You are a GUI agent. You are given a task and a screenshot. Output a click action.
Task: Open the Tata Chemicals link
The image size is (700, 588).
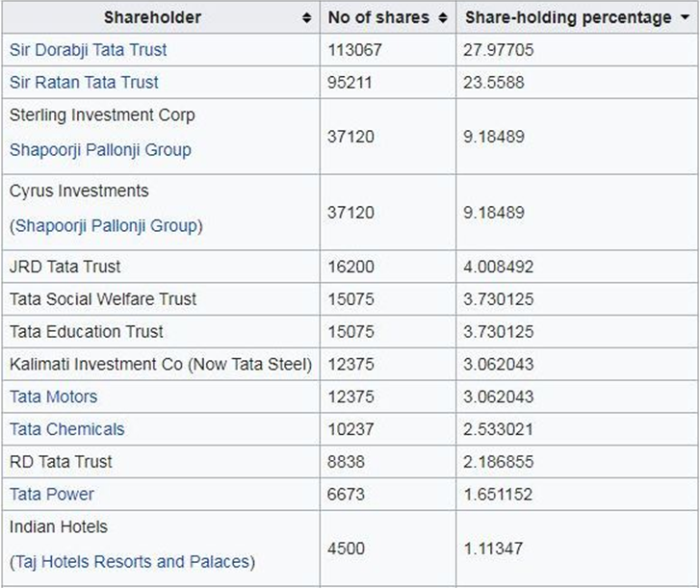point(67,429)
